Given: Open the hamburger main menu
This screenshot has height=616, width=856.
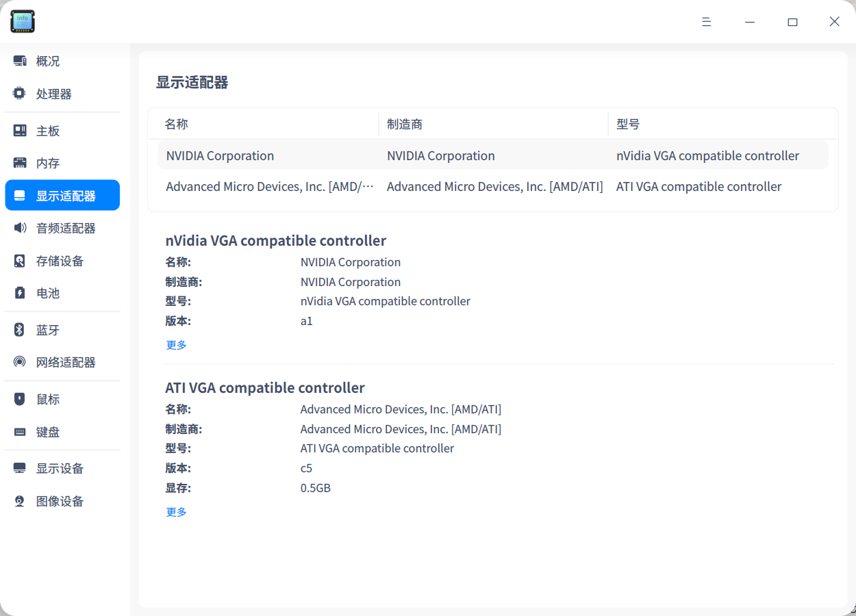Looking at the screenshot, I should coord(706,22).
